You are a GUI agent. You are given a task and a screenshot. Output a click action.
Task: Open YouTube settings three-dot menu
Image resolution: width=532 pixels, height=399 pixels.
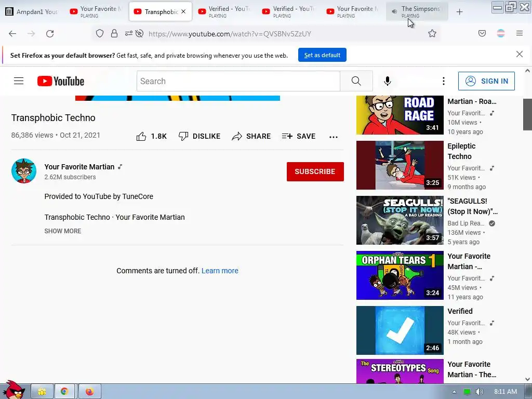(443, 81)
